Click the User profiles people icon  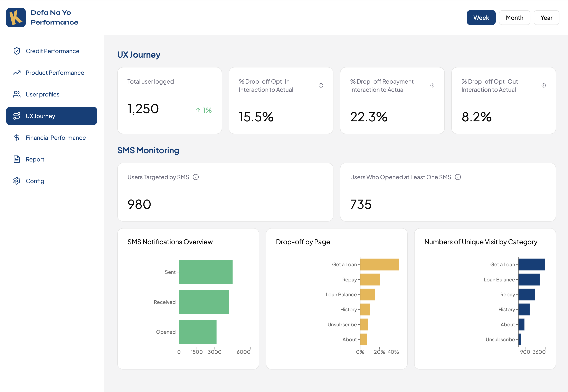pos(17,94)
